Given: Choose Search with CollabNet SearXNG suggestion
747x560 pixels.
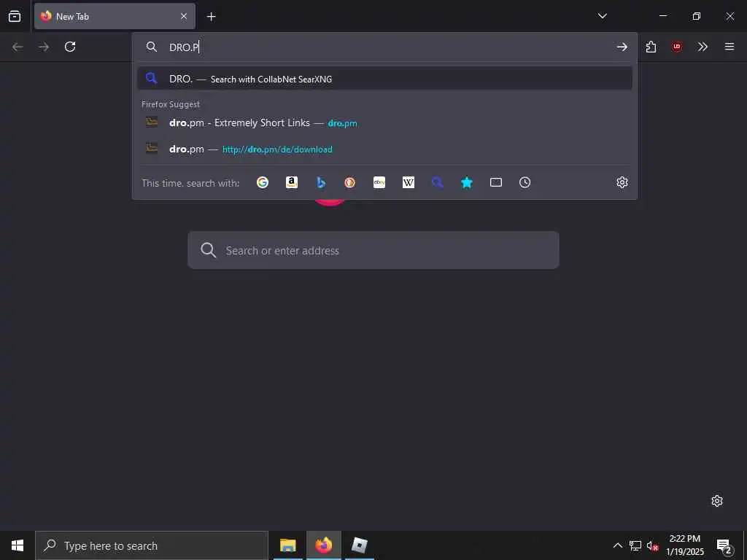Looking at the screenshot, I should click(x=384, y=79).
